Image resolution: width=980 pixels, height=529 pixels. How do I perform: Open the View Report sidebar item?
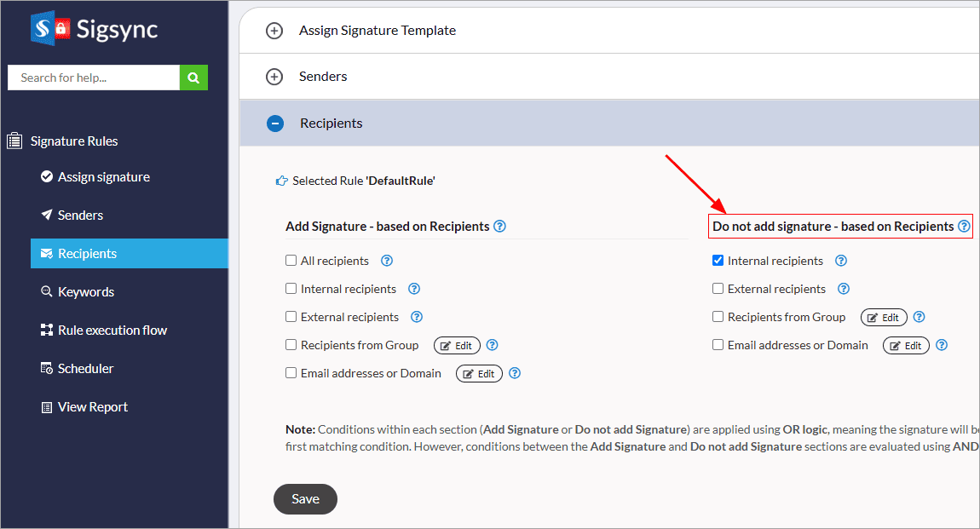92,407
